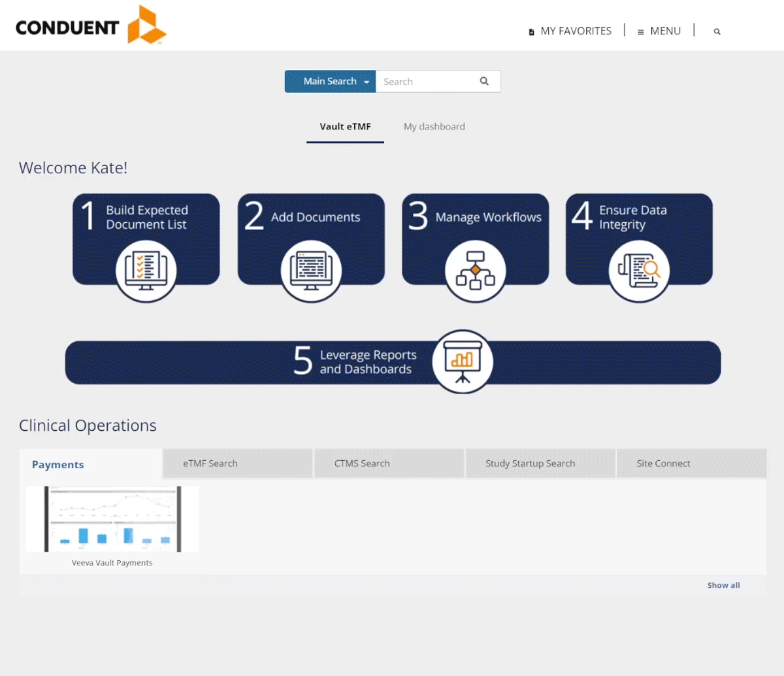Screen dimensions: 784x676
Task: Click the Manage Workflows title text
Action: pos(489,217)
